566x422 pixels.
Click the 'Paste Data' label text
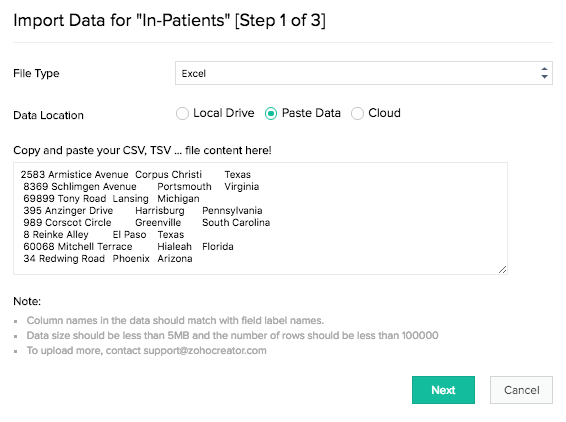point(311,113)
